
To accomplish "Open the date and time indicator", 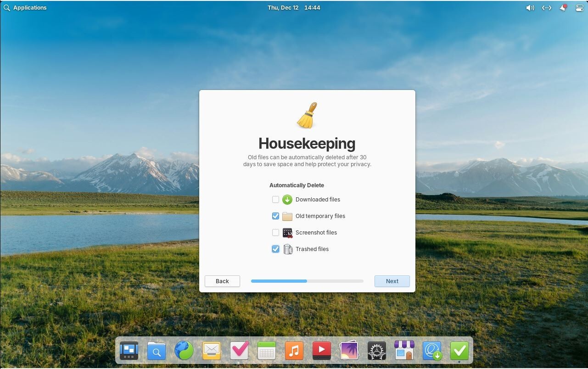I will pyautogui.click(x=294, y=8).
